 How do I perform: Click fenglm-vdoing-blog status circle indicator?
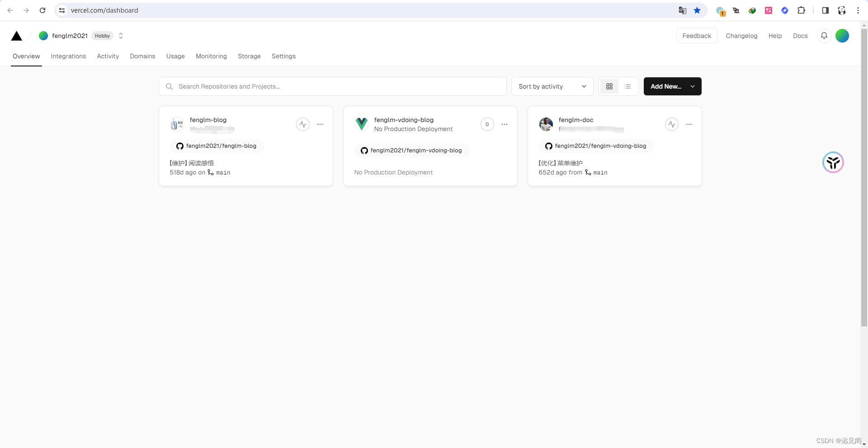click(x=487, y=124)
